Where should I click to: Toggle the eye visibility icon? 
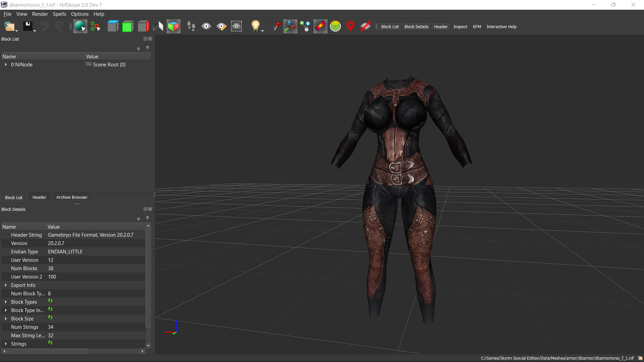[x=206, y=26]
